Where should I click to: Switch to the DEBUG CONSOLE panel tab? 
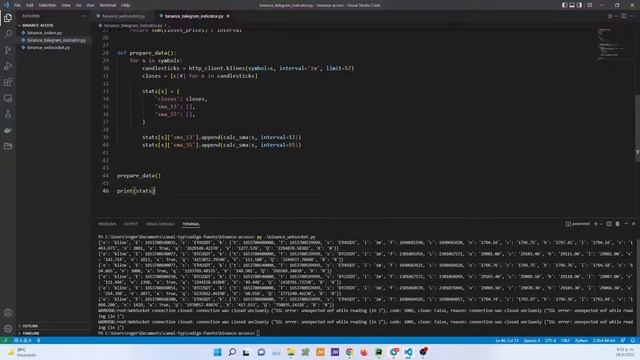160,224
